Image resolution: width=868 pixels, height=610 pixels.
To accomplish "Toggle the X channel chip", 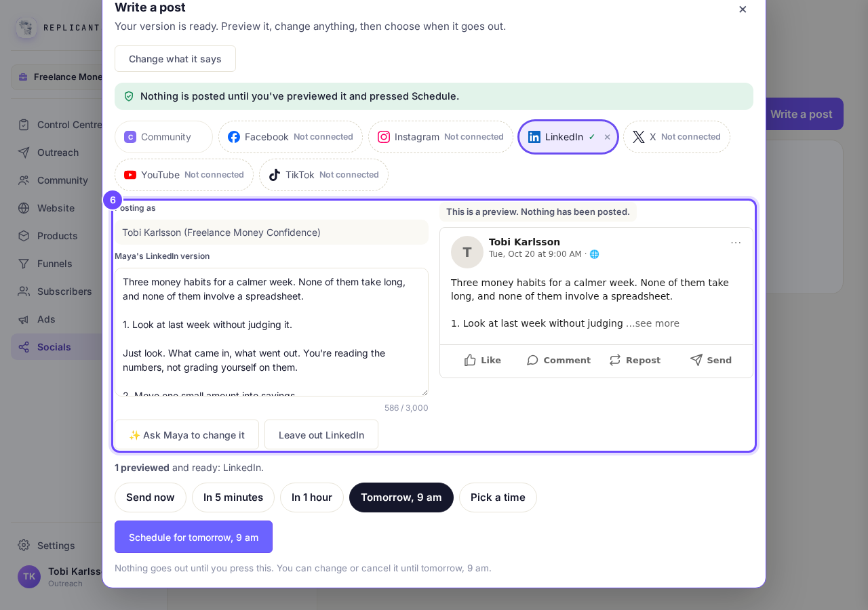I will click(677, 137).
